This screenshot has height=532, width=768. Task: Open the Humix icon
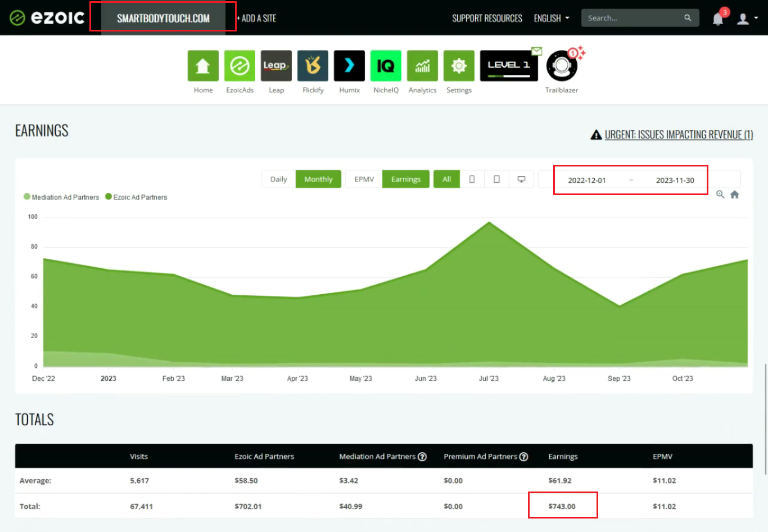click(x=349, y=66)
